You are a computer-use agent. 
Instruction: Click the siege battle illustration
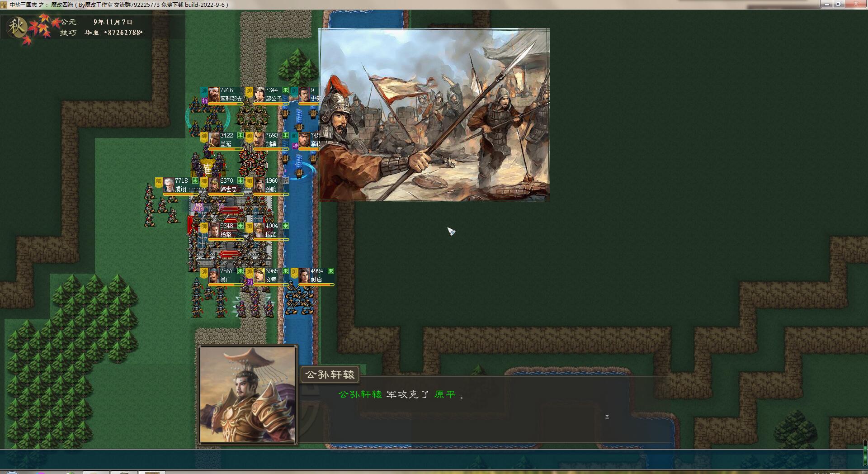pos(434,114)
